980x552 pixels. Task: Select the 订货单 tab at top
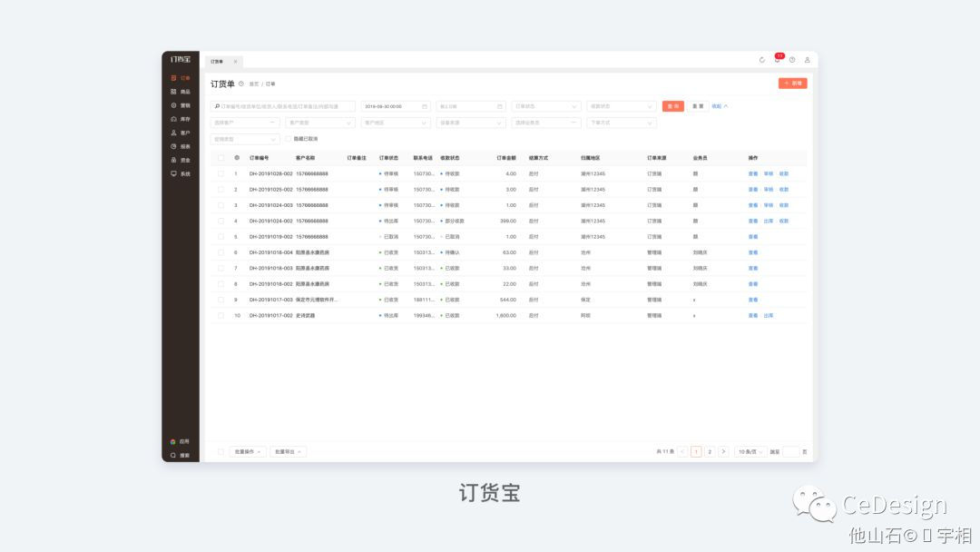218,62
